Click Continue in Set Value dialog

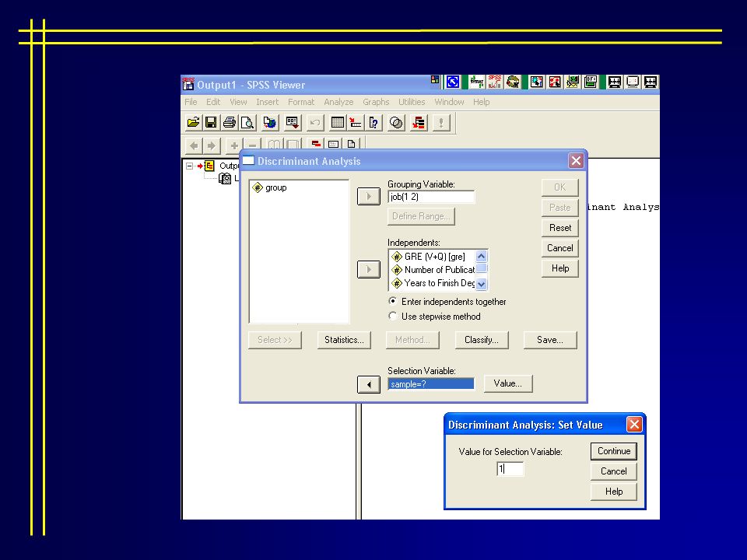point(614,451)
